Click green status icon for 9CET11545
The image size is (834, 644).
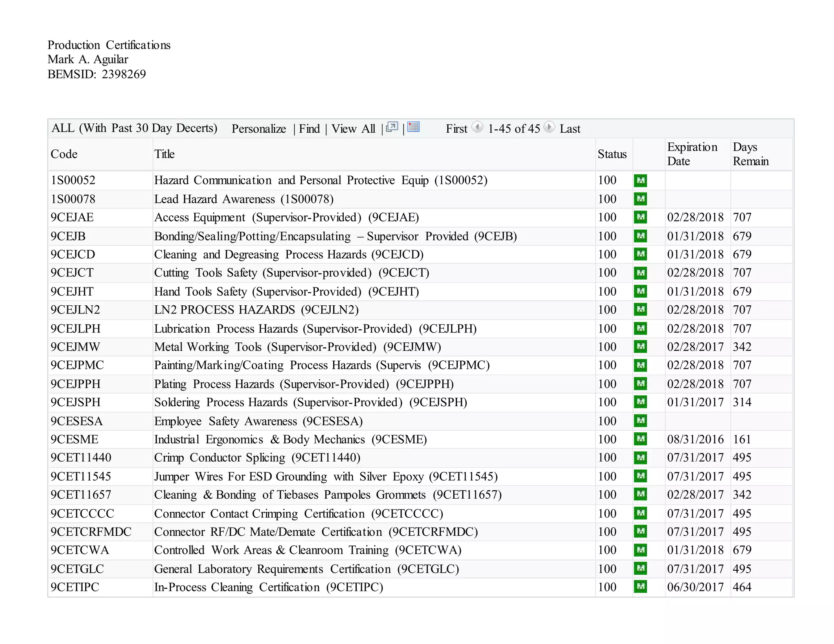(x=640, y=476)
